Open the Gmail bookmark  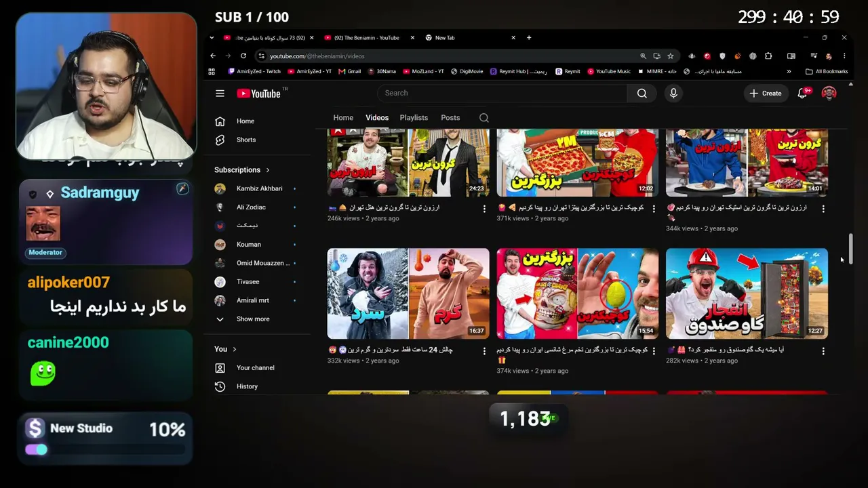[349, 71]
